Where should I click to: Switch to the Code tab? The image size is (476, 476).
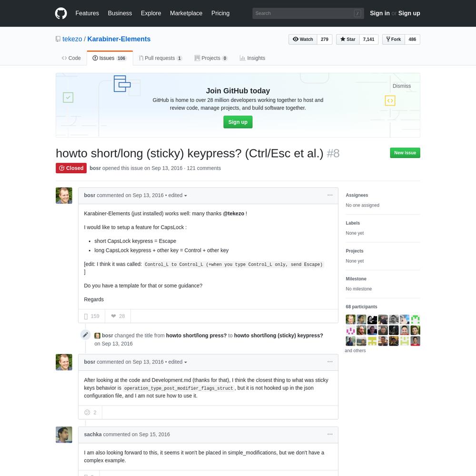[71, 58]
